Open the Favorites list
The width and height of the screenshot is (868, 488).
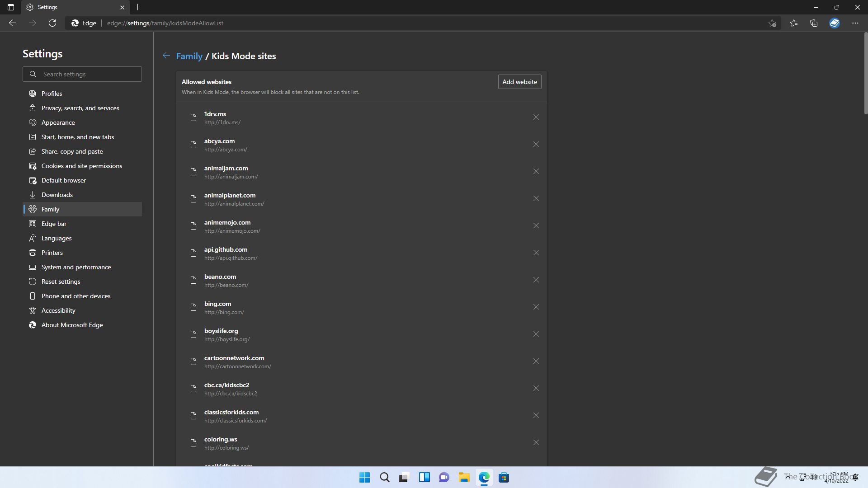794,23
